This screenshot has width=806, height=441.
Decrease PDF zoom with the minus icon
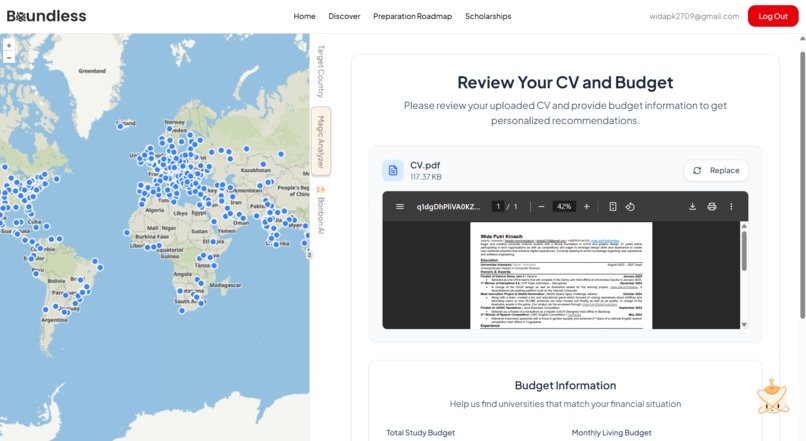coord(541,207)
